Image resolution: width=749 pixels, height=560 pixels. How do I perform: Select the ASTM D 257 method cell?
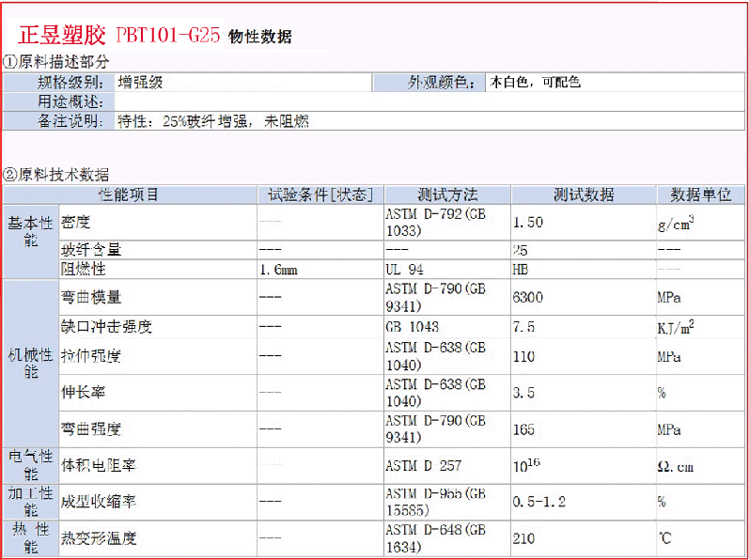(423, 466)
